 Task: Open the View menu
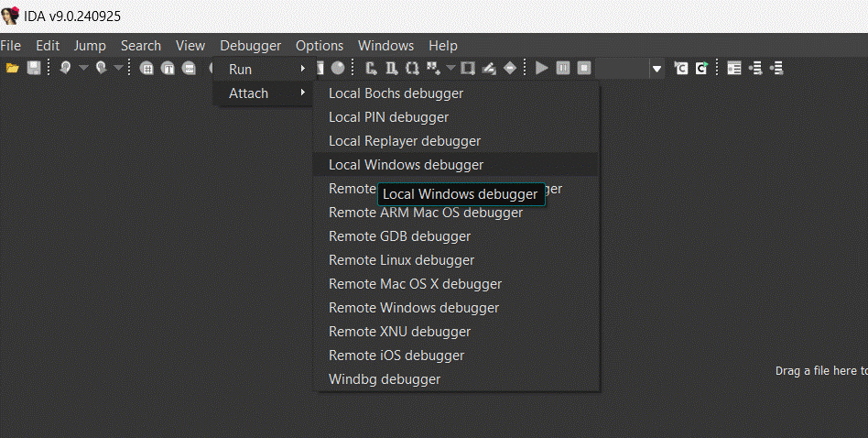coord(190,46)
